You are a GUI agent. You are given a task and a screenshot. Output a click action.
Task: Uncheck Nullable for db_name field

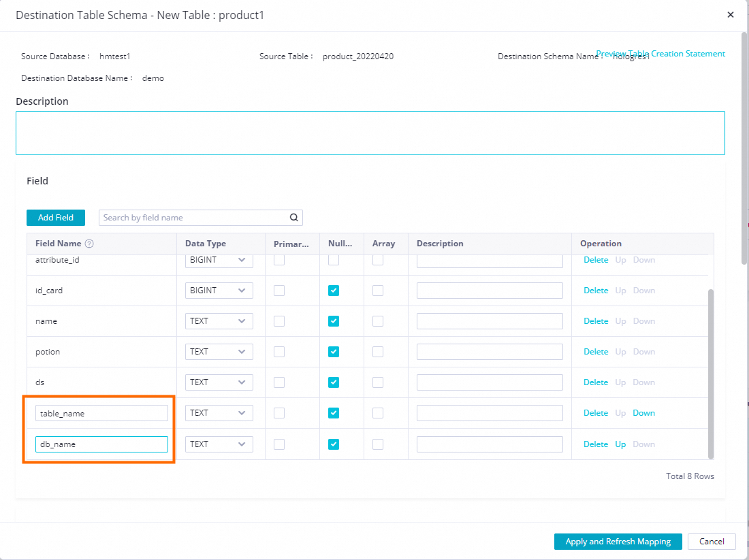(334, 444)
